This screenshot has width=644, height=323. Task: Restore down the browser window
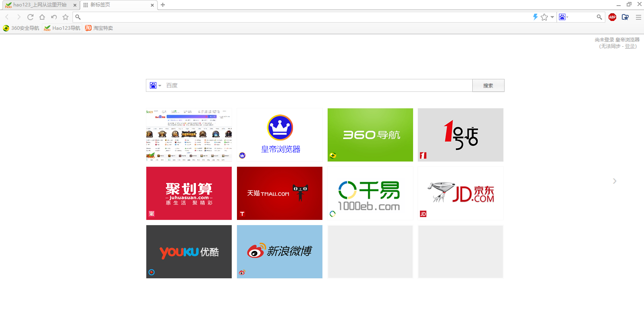tap(629, 4)
